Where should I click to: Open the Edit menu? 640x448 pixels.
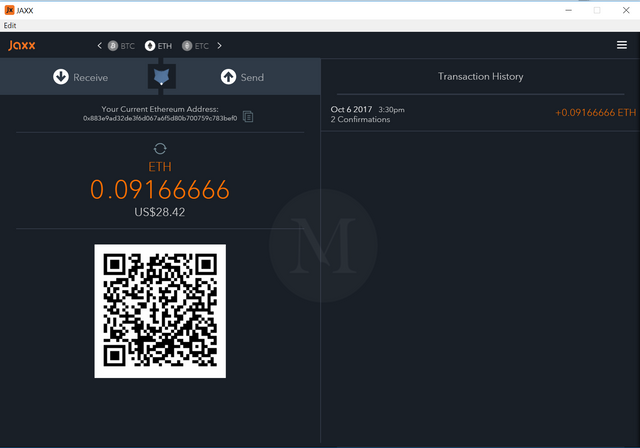click(x=10, y=25)
